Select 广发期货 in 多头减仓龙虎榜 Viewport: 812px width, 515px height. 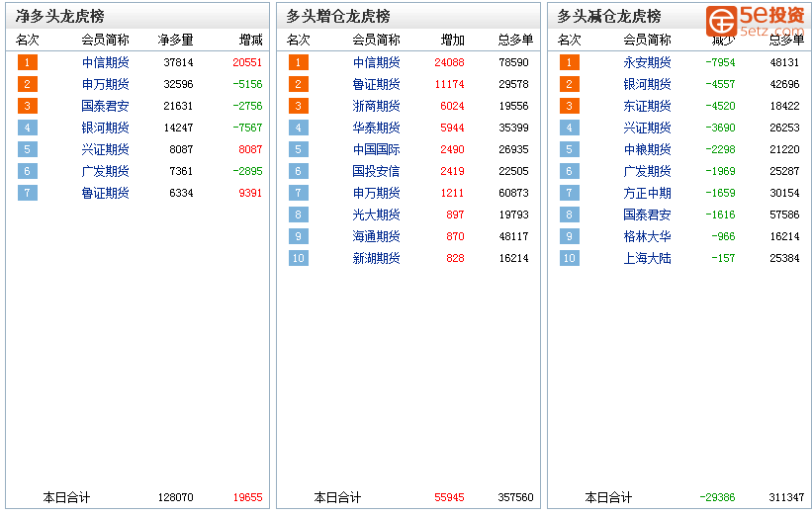click(x=647, y=171)
